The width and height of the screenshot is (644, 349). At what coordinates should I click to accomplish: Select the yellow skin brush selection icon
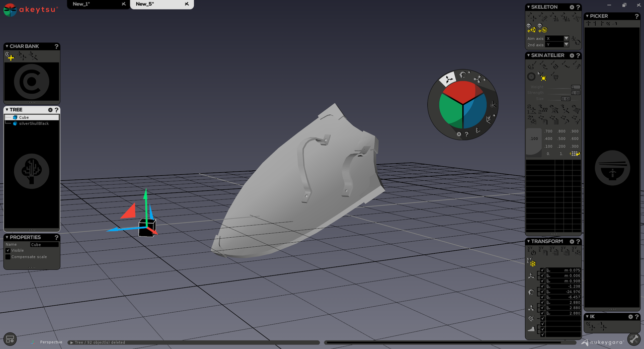[x=543, y=77]
